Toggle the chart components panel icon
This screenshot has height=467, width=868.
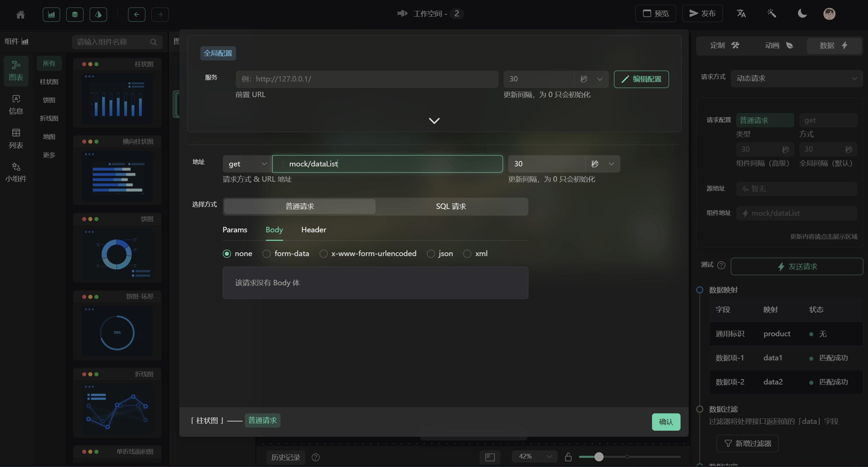click(x=51, y=14)
